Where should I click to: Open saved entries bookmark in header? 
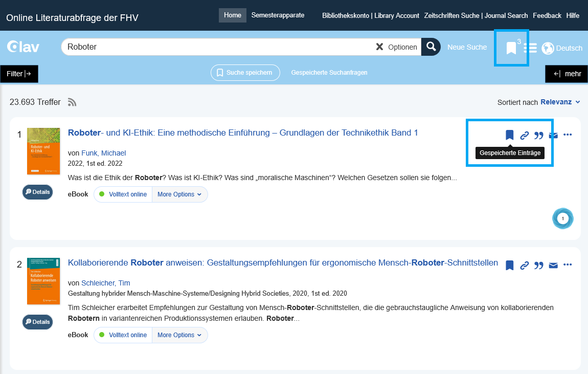tap(511, 48)
